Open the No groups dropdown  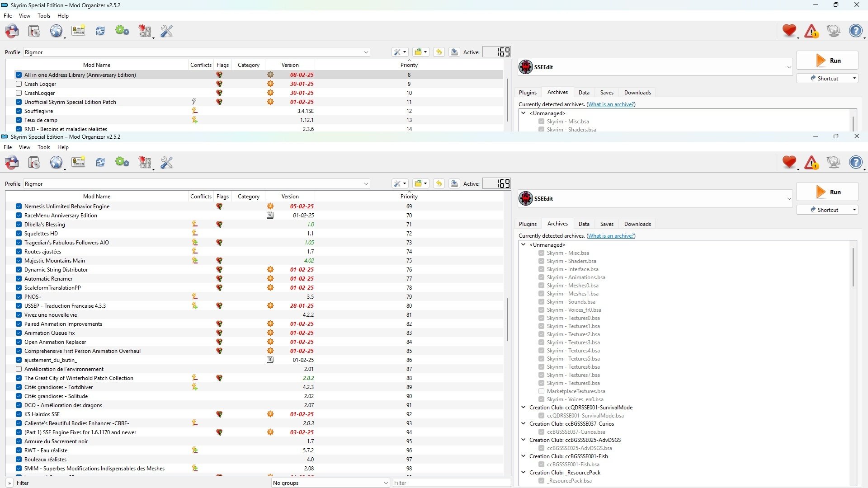click(330, 483)
